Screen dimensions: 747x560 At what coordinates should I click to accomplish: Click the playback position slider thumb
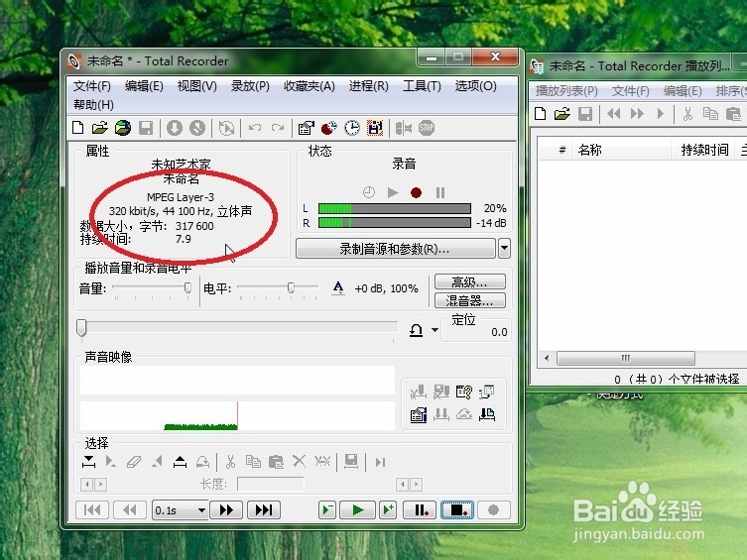[x=81, y=328]
